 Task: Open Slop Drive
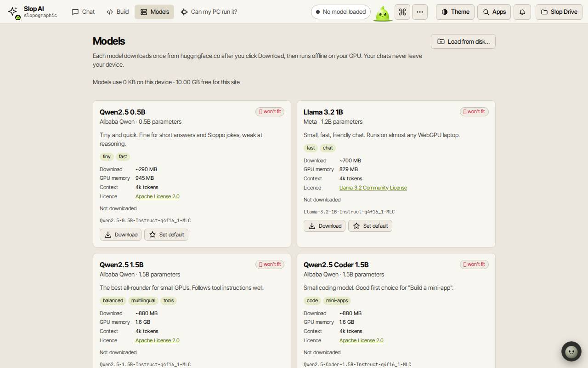click(559, 12)
